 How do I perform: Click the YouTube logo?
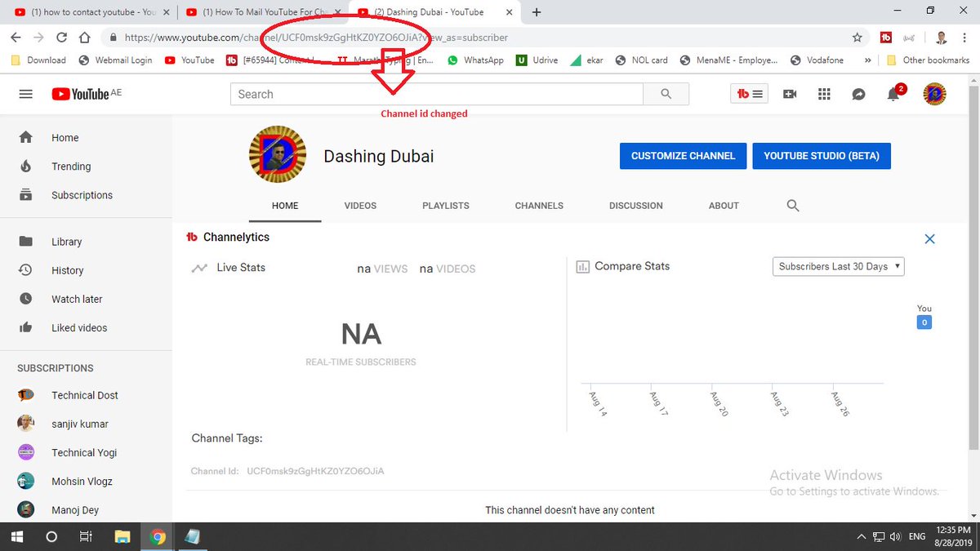[80, 94]
